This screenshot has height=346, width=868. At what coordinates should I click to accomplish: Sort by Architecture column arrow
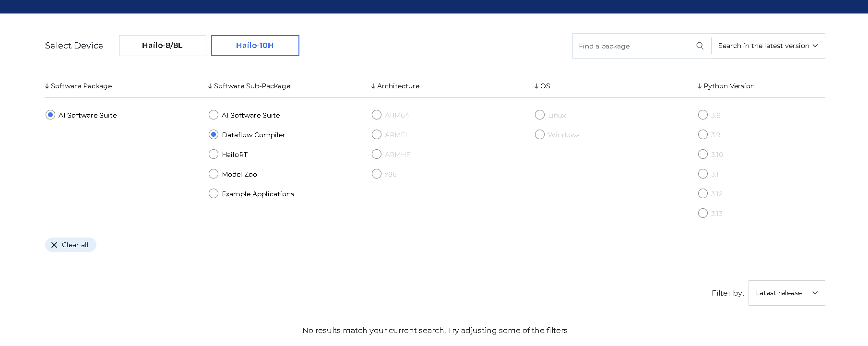373,86
